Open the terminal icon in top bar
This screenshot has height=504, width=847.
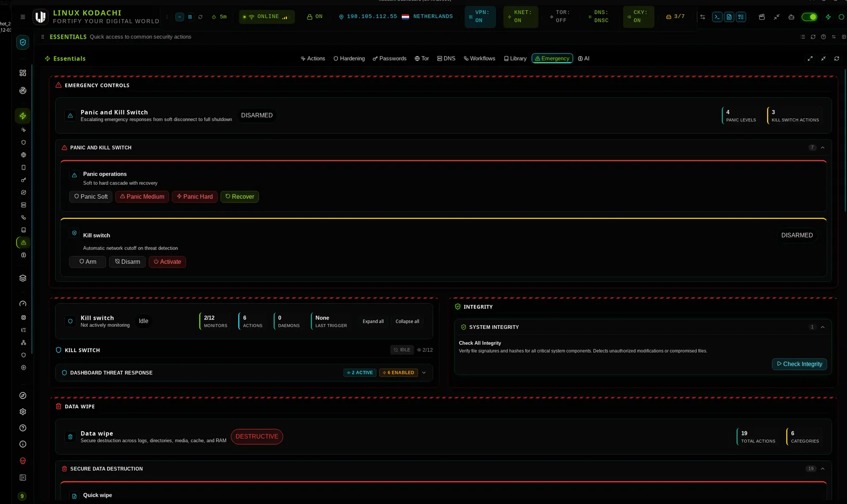717,17
